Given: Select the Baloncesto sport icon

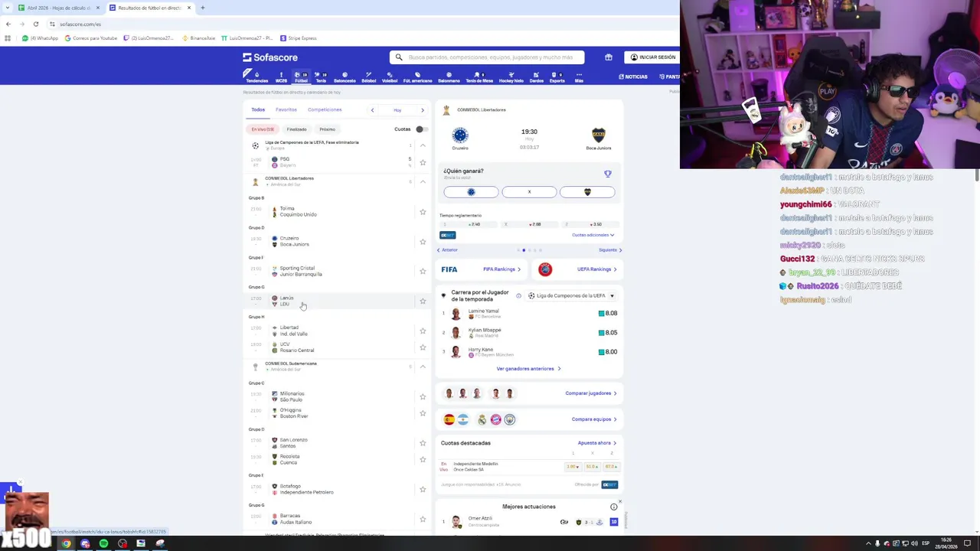Looking at the screenshot, I should click(345, 77).
